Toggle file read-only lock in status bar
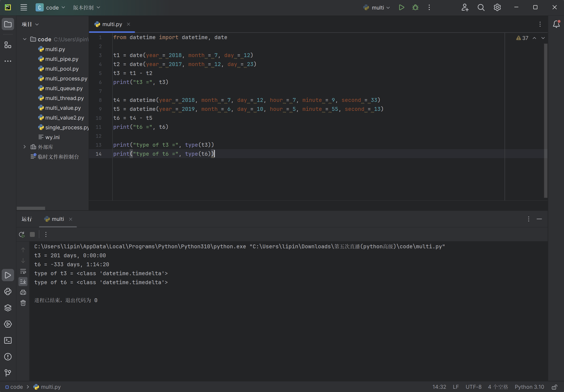The height and width of the screenshot is (392, 564). click(554, 387)
